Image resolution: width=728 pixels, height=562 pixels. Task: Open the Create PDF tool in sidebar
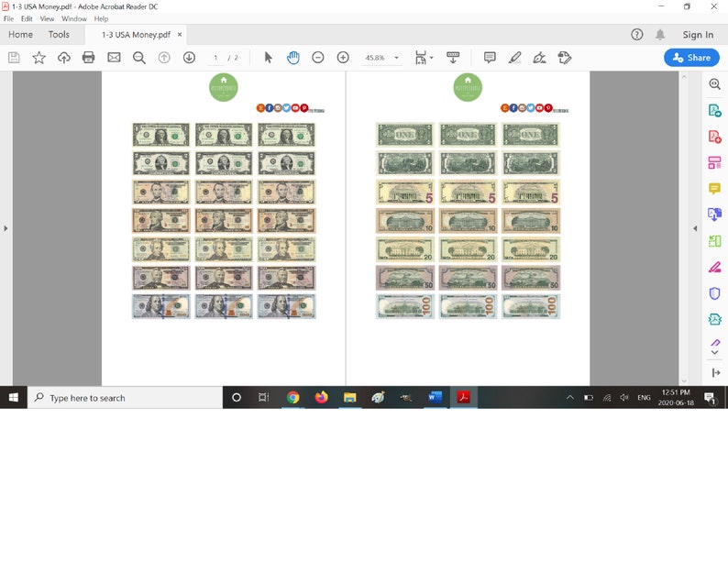point(714,137)
